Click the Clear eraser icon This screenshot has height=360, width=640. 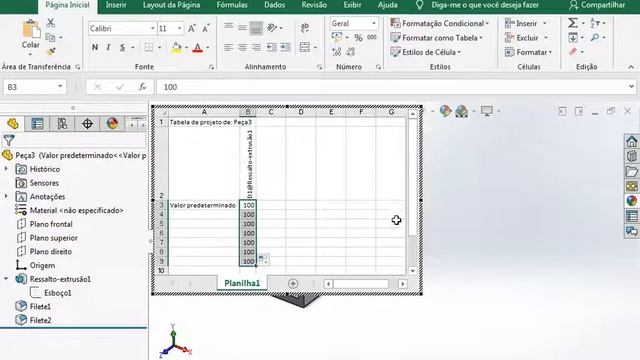(573, 52)
